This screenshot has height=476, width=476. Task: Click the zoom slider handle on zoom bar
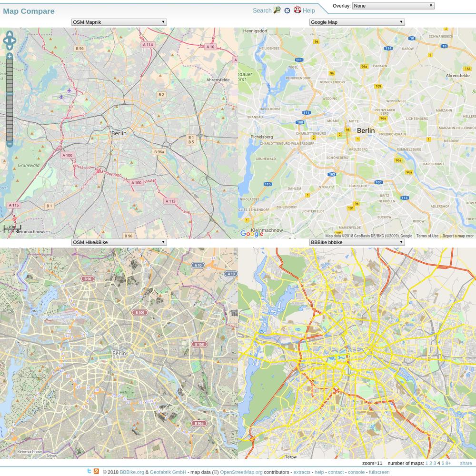[x=10, y=94]
